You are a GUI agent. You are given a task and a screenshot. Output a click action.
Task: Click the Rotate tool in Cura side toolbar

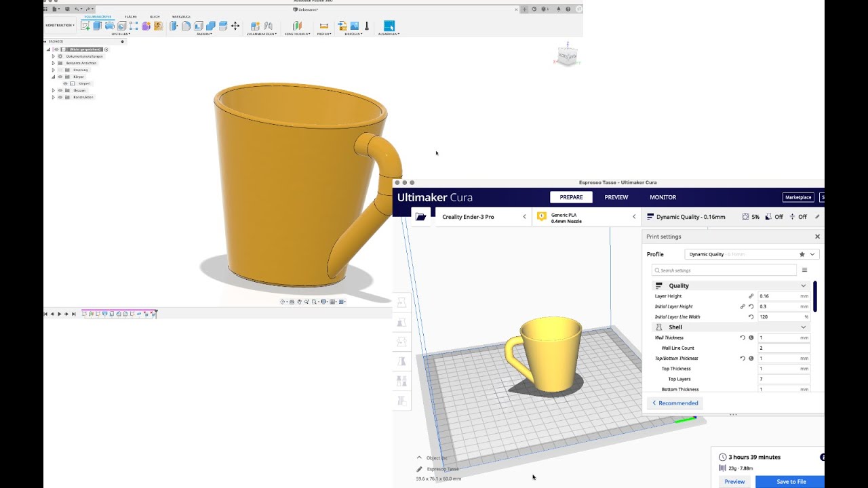[401, 342]
